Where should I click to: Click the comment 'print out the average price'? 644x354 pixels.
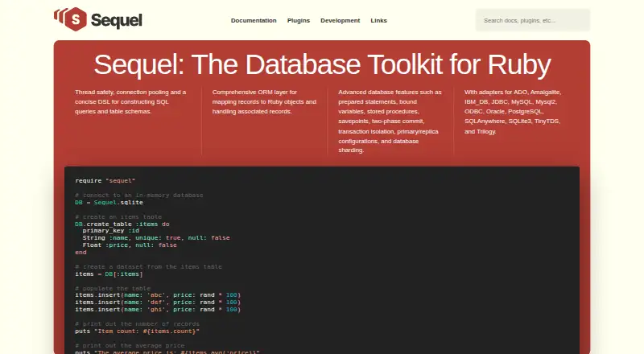pyautogui.click(x=130, y=346)
